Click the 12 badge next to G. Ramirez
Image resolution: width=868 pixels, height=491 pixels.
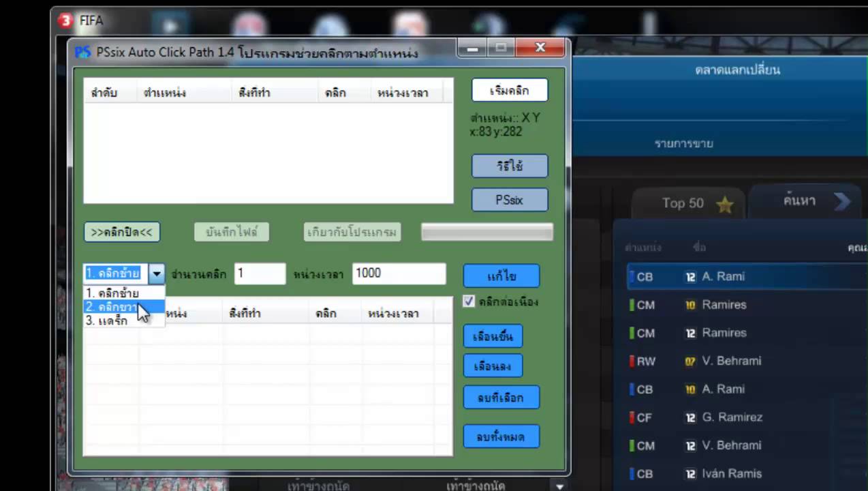coord(690,417)
